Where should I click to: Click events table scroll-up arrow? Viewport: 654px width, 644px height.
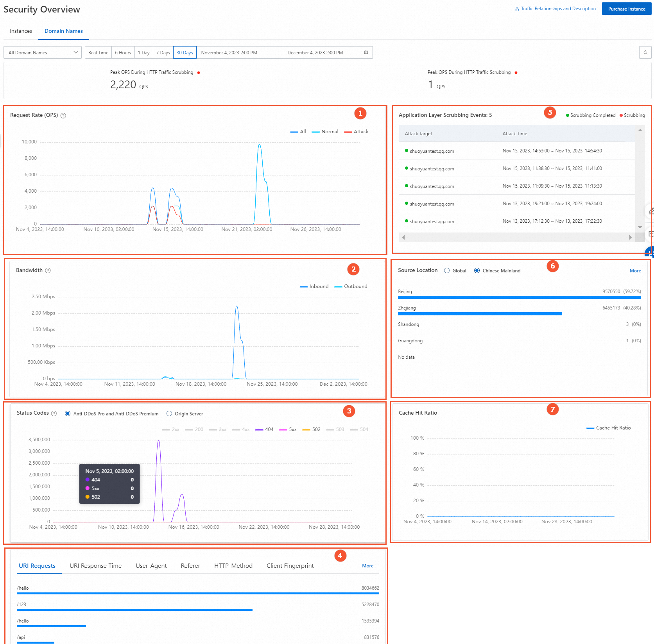[640, 130]
